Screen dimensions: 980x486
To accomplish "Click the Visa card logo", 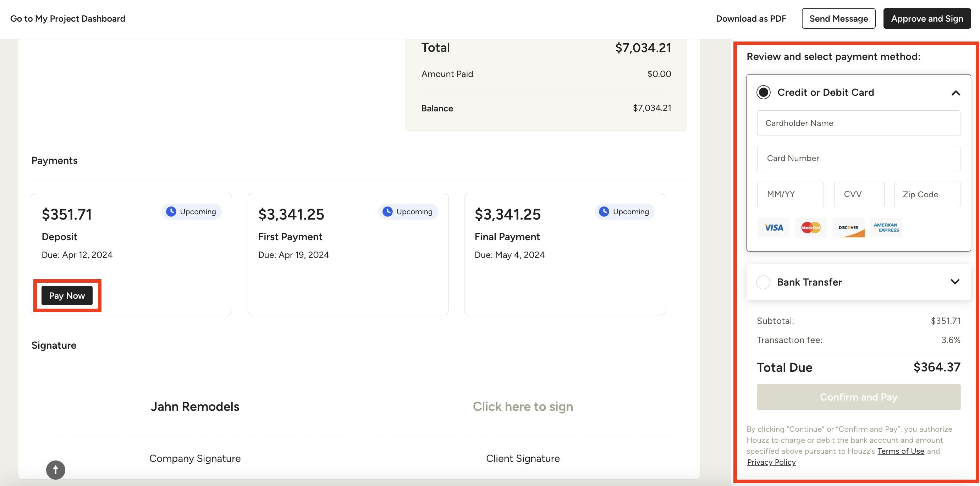I will click(773, 227).
